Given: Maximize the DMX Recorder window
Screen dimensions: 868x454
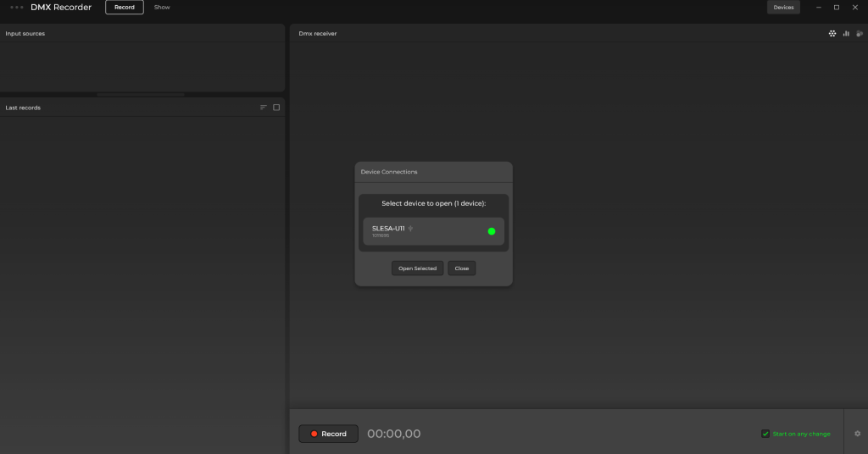Looking at the screenshot, I should 837,8.
